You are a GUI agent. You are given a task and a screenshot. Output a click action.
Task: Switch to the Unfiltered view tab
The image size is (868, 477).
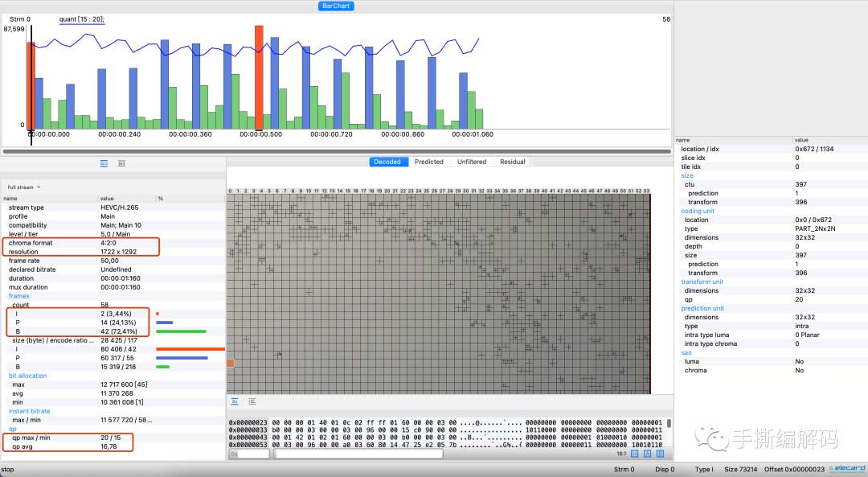point(472,162)
